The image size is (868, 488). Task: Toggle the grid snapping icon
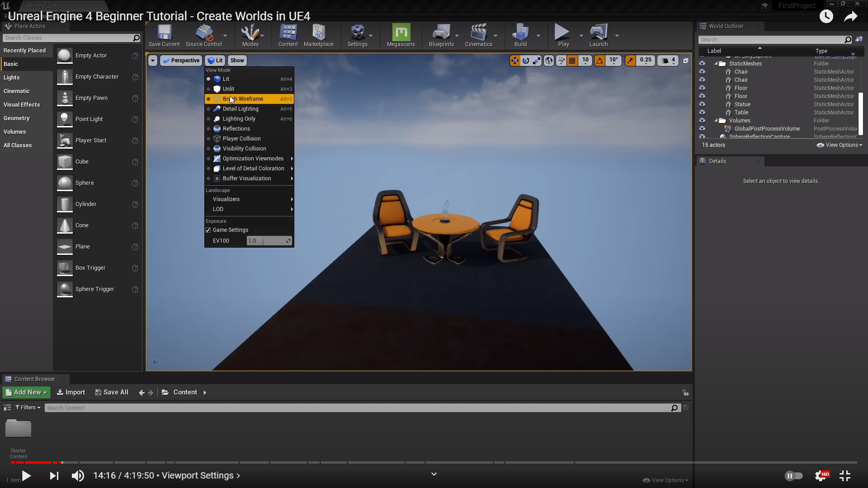pyautogui.click(x=572, y=61)
